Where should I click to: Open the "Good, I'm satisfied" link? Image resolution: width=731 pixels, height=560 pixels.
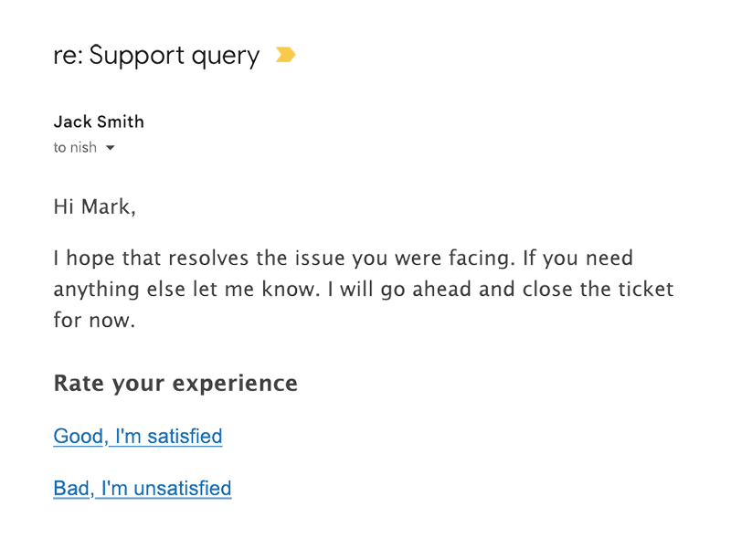138,437
